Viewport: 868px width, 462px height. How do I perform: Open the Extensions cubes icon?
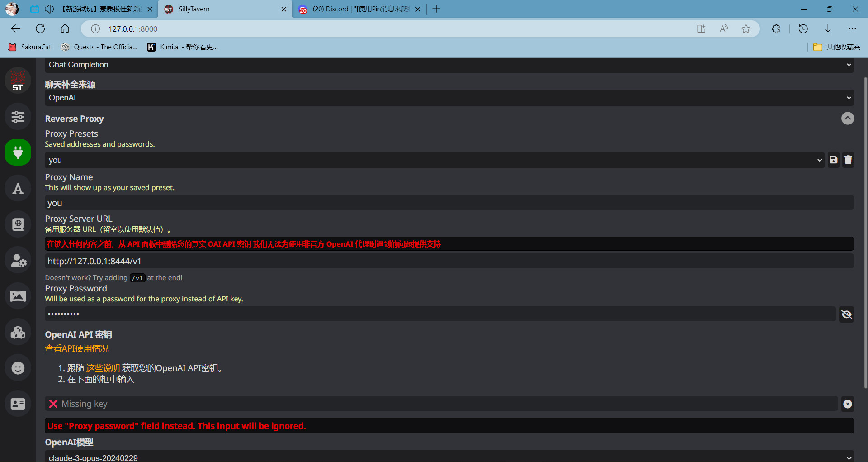18,332
